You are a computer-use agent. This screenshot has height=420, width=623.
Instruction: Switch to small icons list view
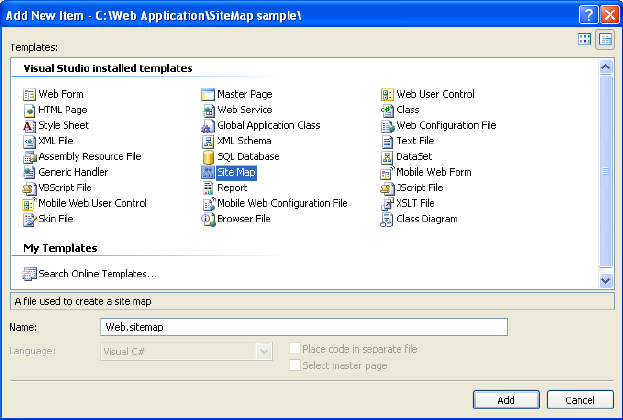tap(605, 39)
